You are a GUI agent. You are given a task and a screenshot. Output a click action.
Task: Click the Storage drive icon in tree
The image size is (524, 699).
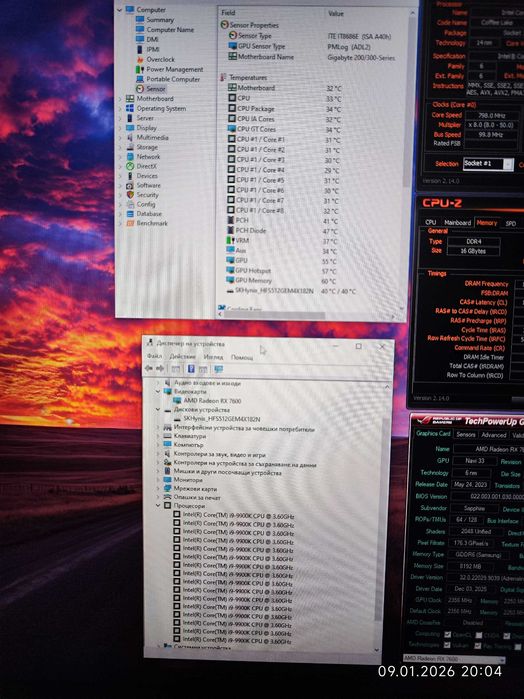130,147
